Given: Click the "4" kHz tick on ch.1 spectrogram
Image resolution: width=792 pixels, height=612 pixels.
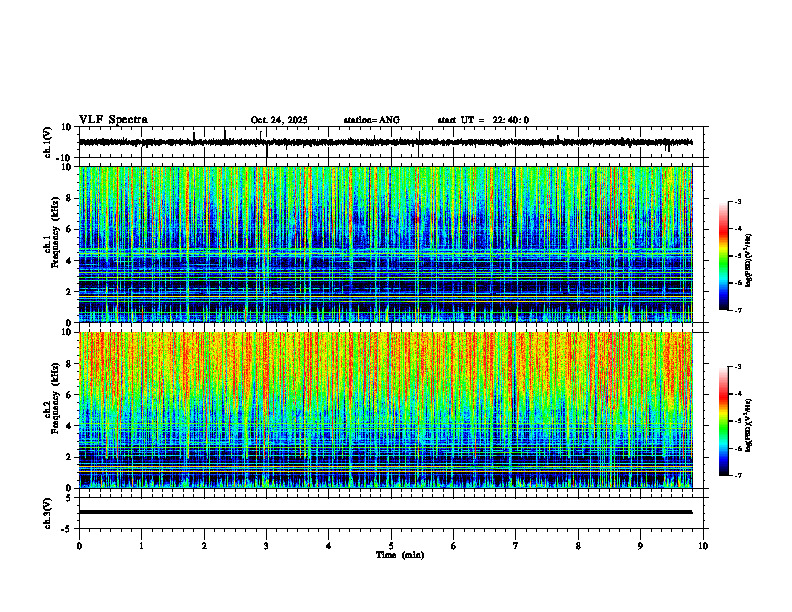Looking at the screenshot, I should coord(70,261).
